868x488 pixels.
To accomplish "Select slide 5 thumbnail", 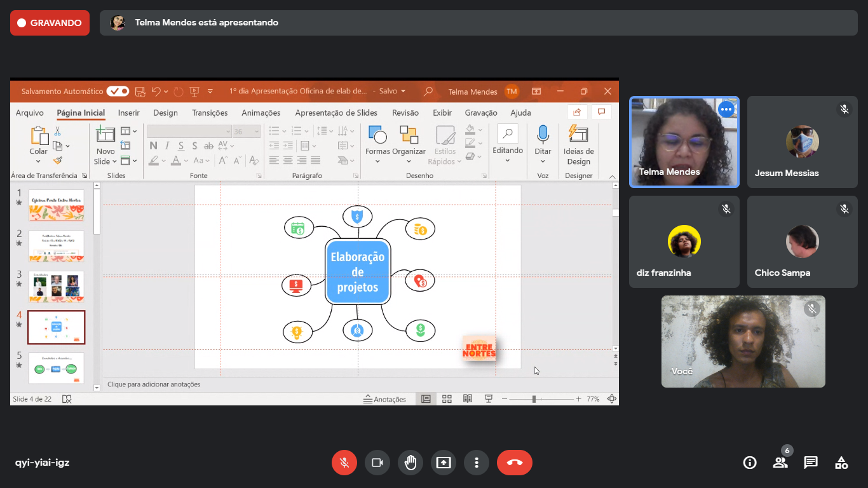I will 57,368.
